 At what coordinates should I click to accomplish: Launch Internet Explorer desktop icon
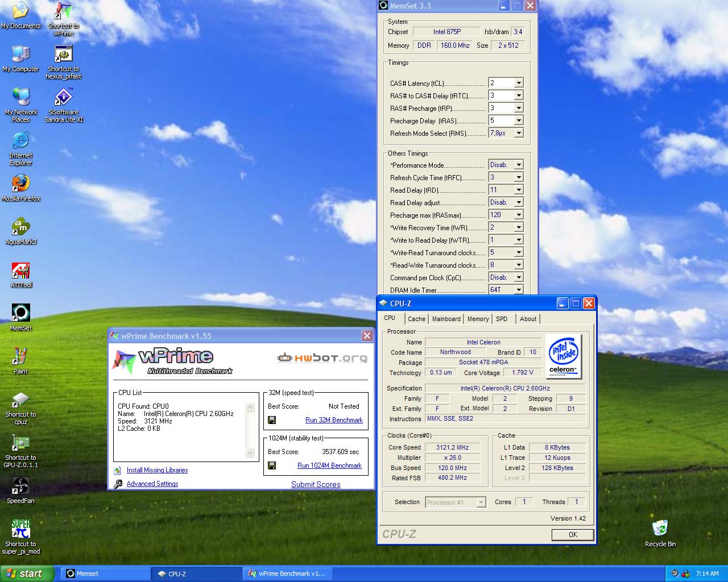[x=20, y=148]
